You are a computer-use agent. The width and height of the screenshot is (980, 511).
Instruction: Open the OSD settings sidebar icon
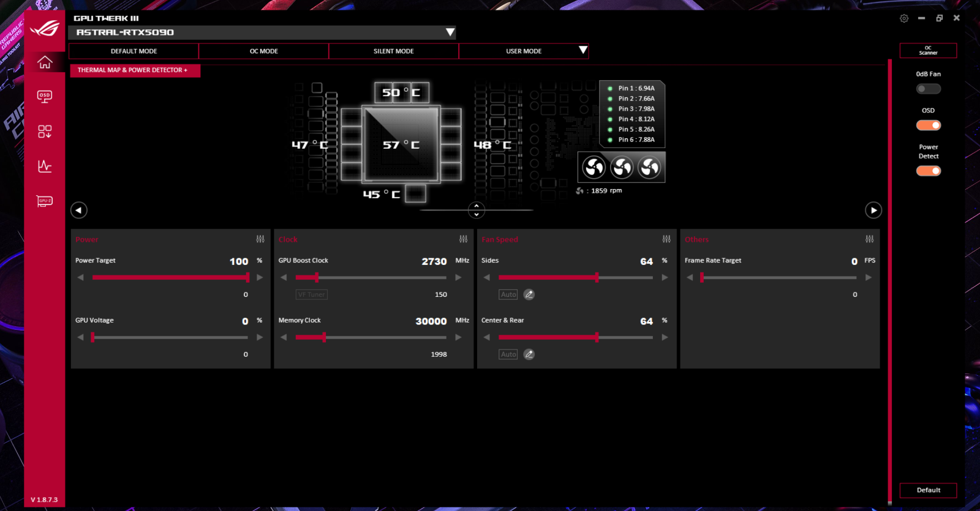(x=45, y=97)
